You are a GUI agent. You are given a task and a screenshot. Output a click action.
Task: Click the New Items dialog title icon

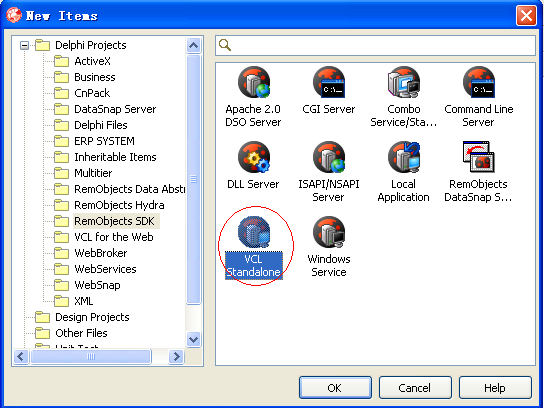14,15
